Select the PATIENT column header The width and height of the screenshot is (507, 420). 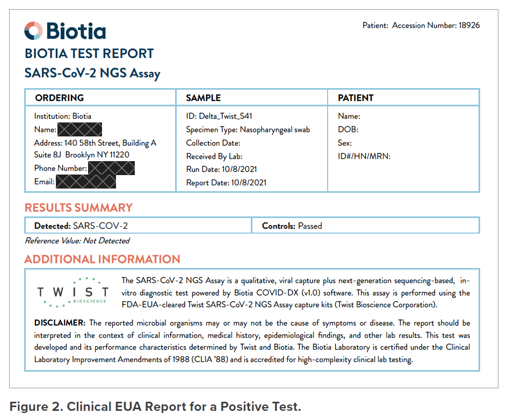(356, 98)
